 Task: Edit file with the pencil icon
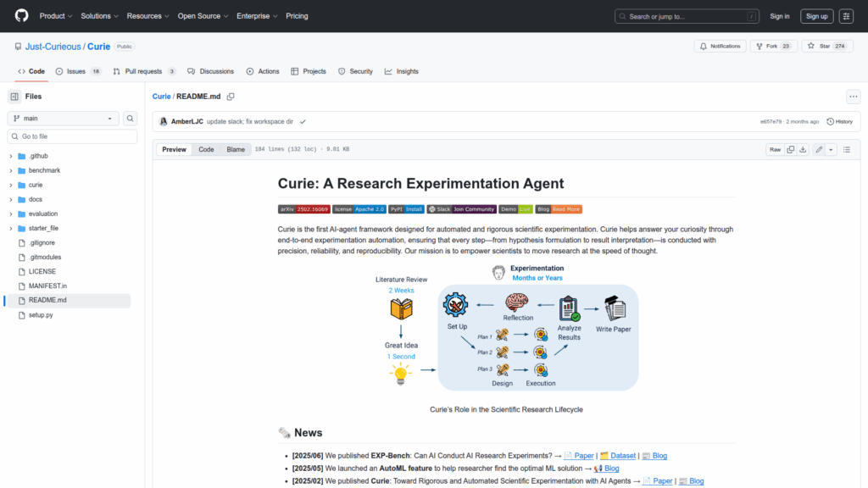819,149
